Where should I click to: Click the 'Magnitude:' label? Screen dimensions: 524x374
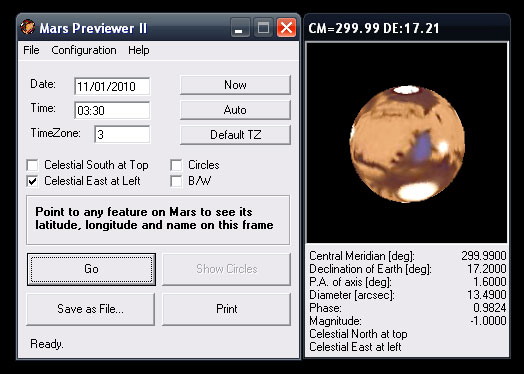pos(335,321)
